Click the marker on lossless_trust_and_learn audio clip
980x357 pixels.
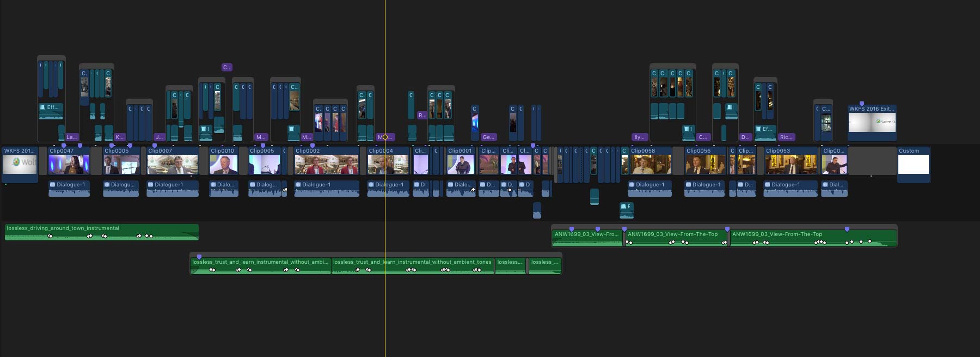[x=199, y=257]
